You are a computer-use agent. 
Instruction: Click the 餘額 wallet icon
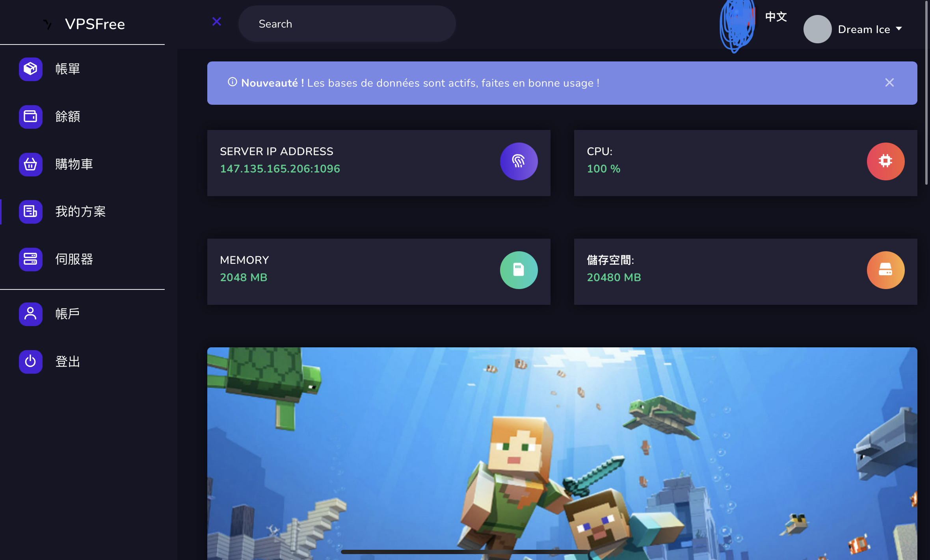pyautogui.click(x=31, y=117)
